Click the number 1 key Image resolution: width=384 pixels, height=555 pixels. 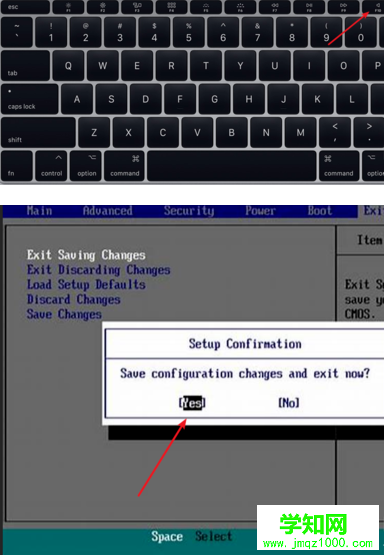[51, 32]
